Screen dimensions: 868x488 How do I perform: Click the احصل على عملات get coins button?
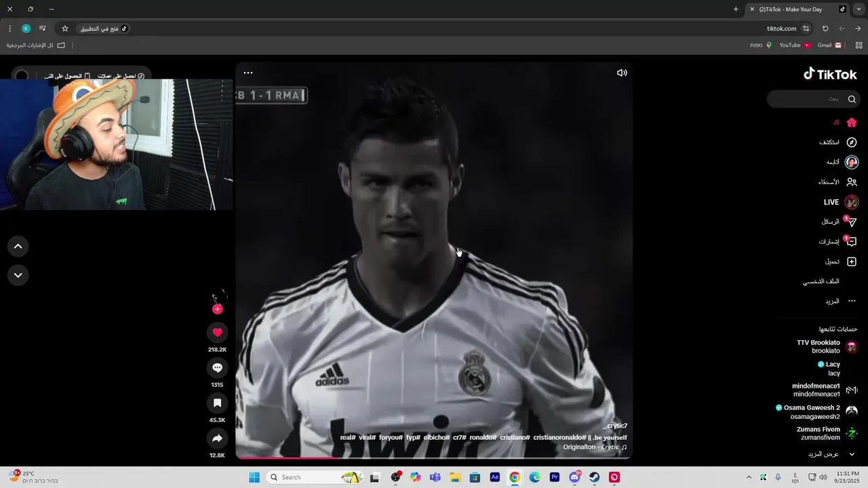pyautogui.click(x=121, y=76)
